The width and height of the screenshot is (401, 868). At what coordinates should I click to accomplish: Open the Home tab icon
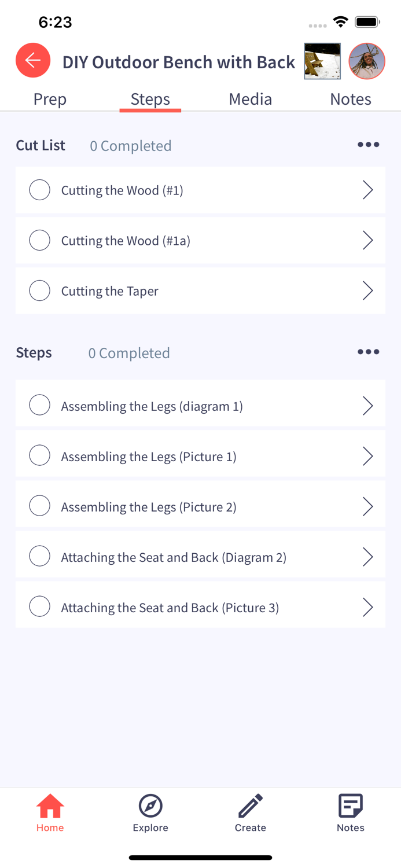coord(50,812)
